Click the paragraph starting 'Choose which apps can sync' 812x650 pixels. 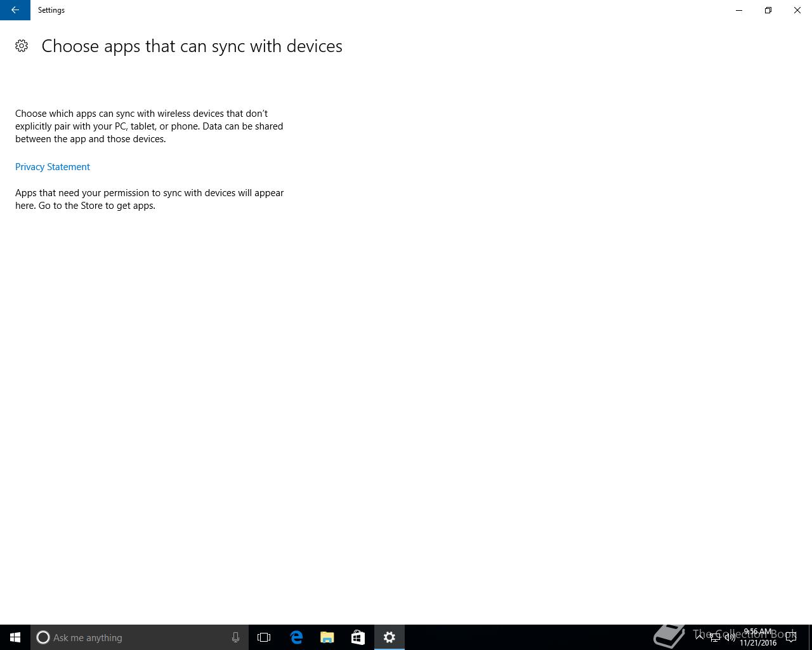(149, 126)
